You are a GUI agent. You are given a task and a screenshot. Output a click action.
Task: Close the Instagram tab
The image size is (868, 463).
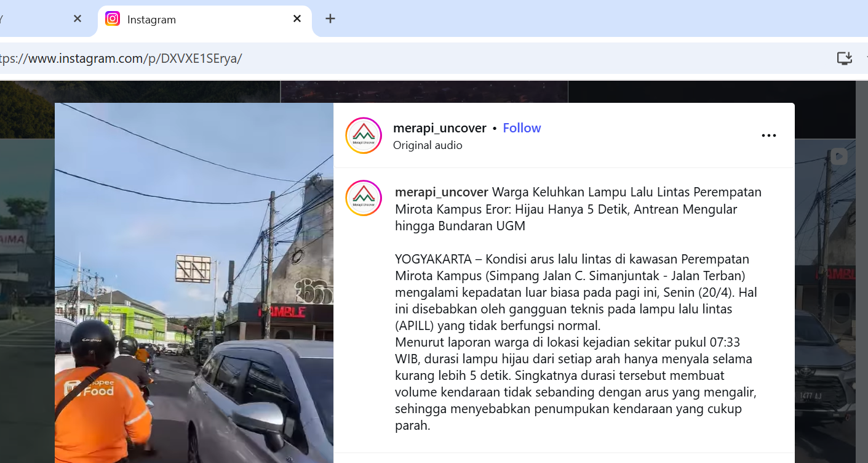297,18
